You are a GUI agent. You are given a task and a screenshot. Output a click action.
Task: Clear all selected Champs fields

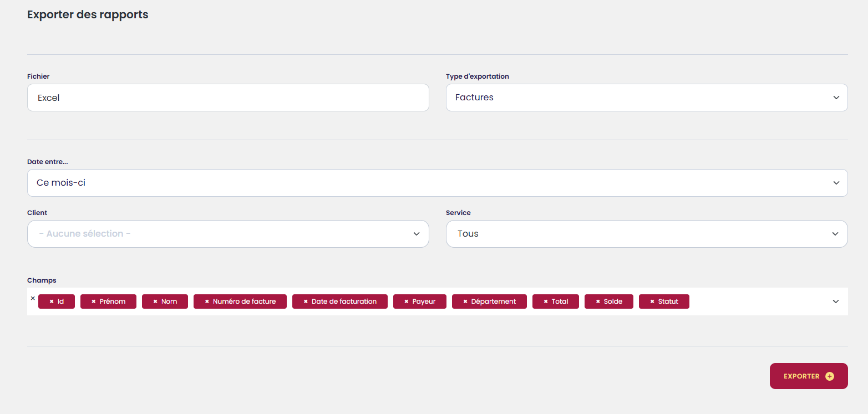click(33, 298)
